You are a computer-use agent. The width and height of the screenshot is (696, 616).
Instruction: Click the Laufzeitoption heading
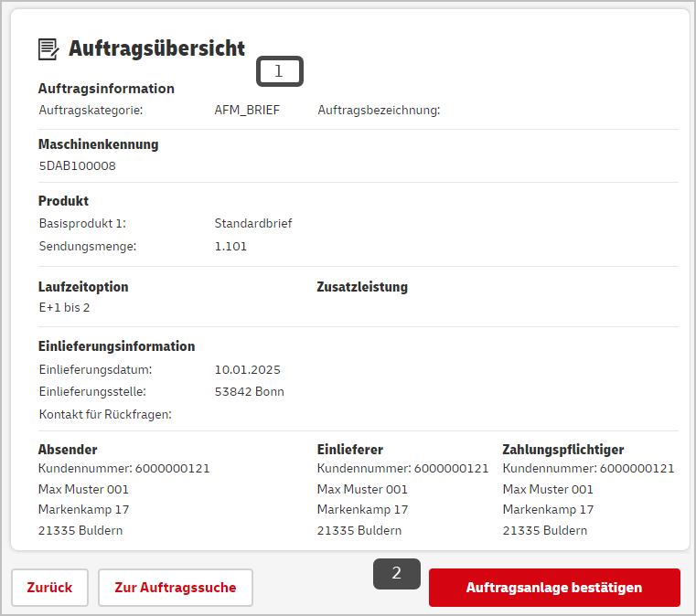click(83, 287)
